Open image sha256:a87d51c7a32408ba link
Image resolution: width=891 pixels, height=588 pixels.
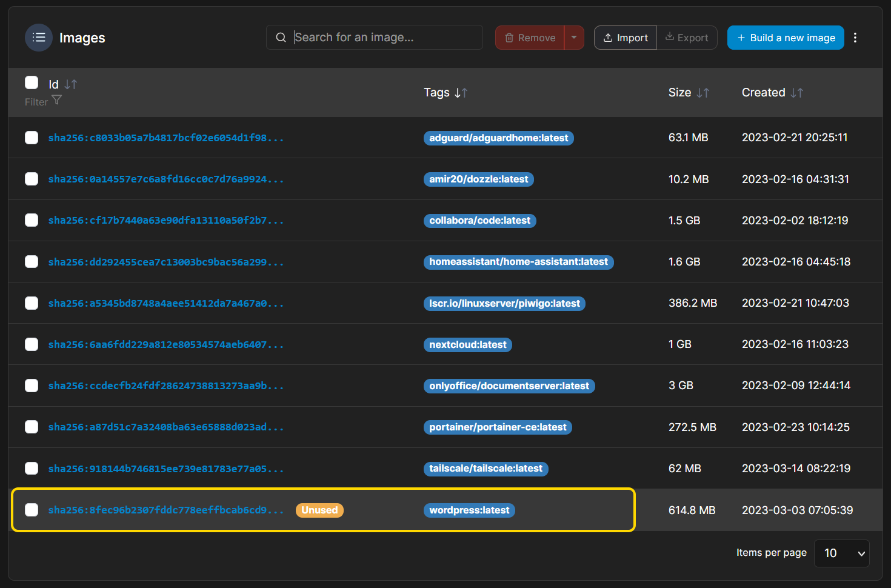(166, 427)
